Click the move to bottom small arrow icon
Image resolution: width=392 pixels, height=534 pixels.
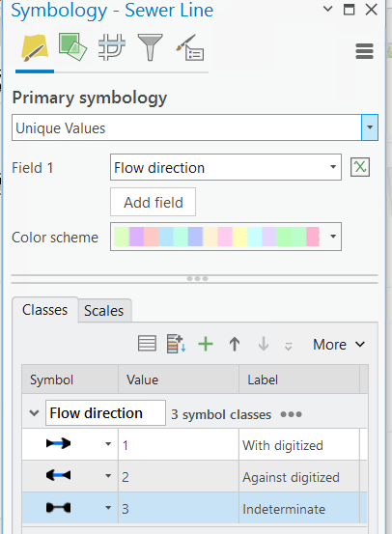[288, 347]
